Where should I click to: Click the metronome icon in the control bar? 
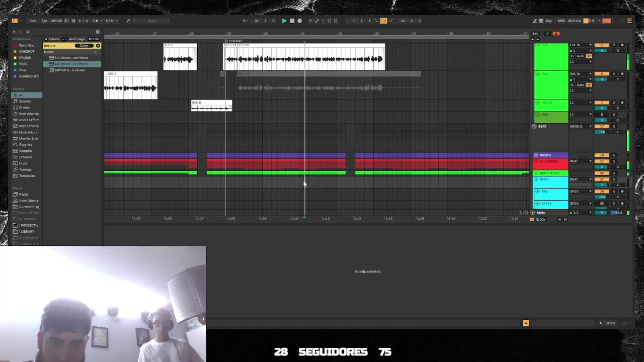click(x=97, y=21)
